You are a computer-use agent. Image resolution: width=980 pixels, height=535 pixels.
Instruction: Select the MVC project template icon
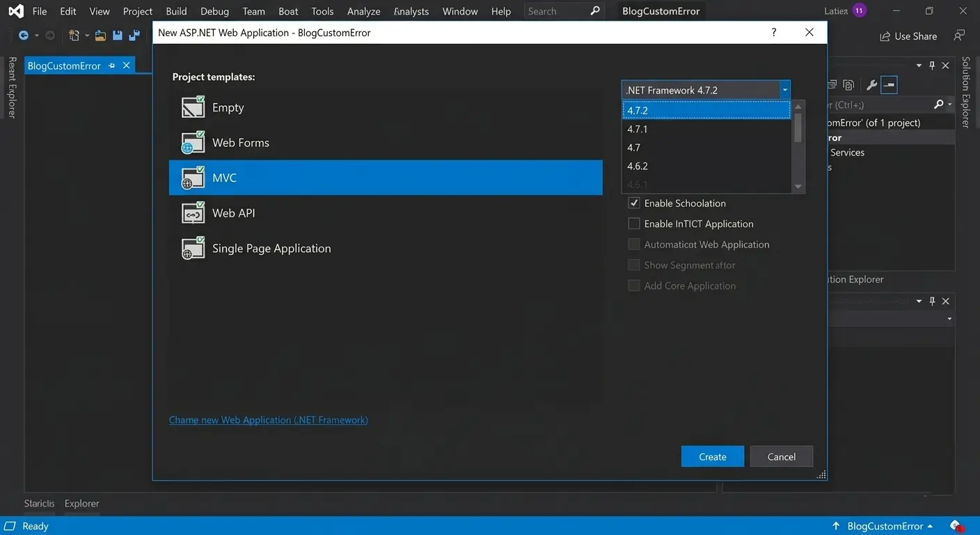193,177
